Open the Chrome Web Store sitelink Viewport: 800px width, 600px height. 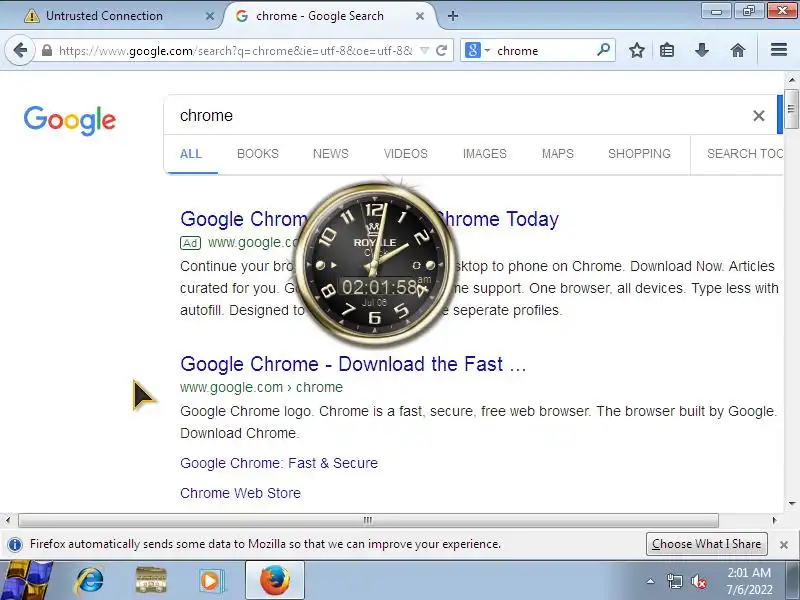(x=240, y=493)
